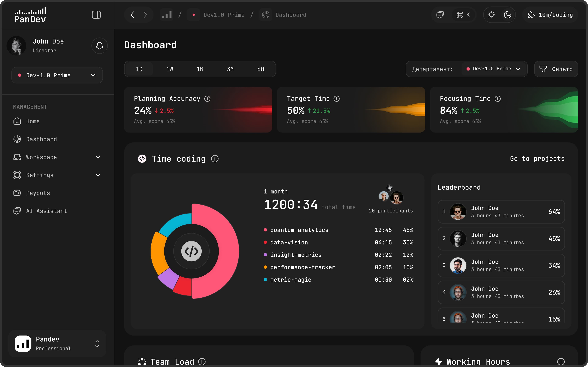Click the sidebar collapse icon next to PanDev logo
588x367 pixels.
(x=96, y=15)
